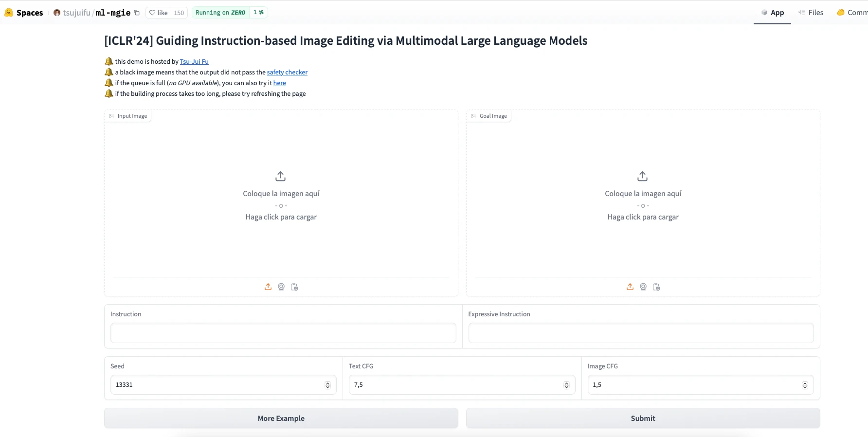Focus the Expressive Instruction text field

(641, 333)
